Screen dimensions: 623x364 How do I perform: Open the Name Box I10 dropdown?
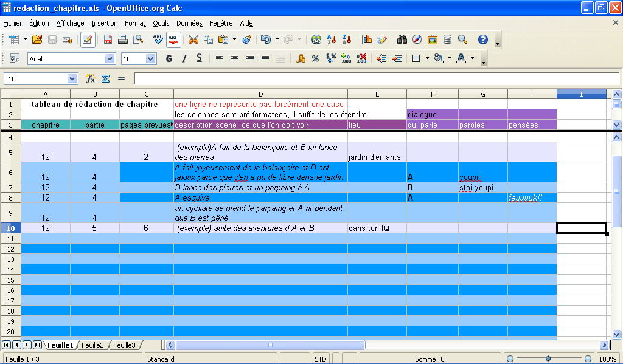pyautogui.click(x=72, y=78)
